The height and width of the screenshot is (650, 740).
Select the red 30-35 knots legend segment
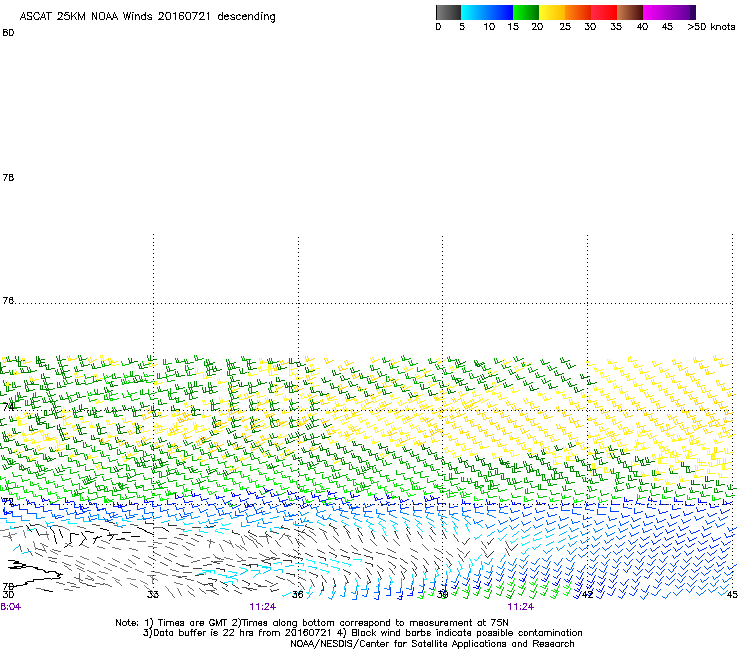(604, 12)
